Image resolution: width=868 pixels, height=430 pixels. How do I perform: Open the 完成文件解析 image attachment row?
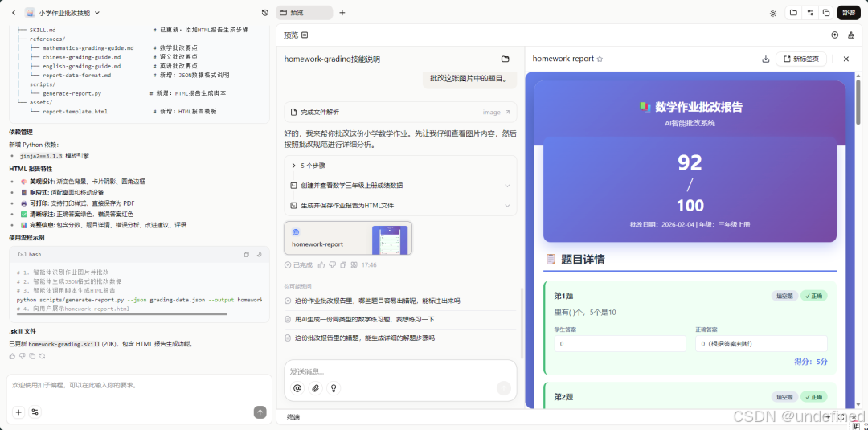400,112
